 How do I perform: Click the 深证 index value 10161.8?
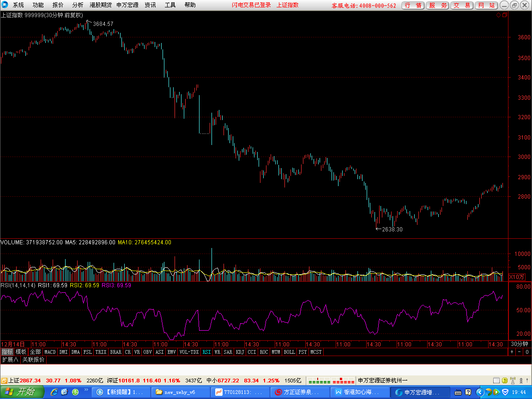(129, 381)
